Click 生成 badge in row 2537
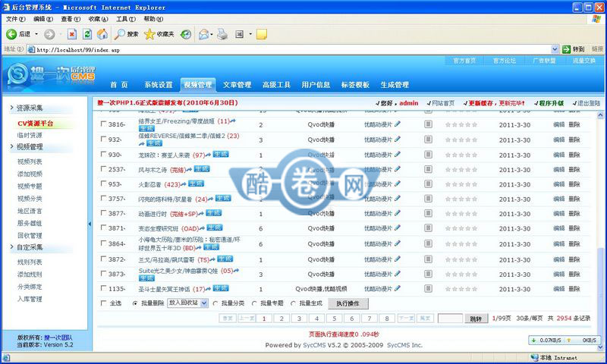 tap(202, 169)
